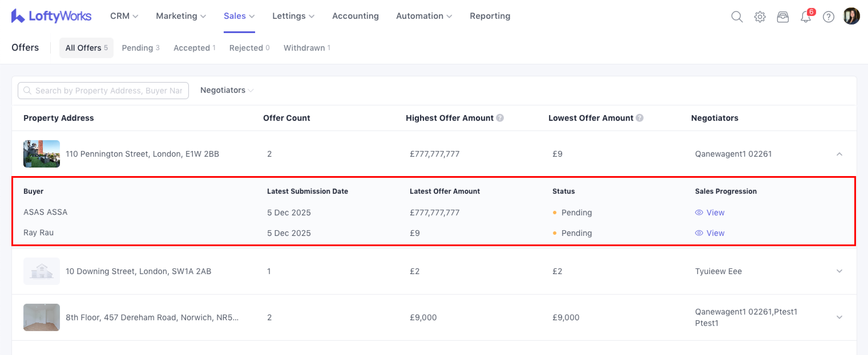Screen dimensions: 868x355
Task: Open notifications bell with 6 badge
Action: (805, 17)
